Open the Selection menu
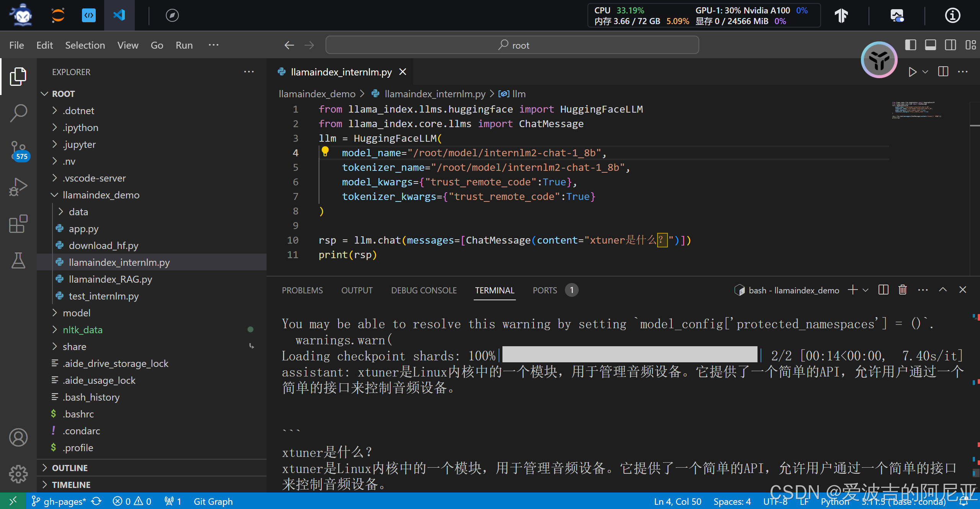Viewport: 980px width, 509px height. [85, 45]
